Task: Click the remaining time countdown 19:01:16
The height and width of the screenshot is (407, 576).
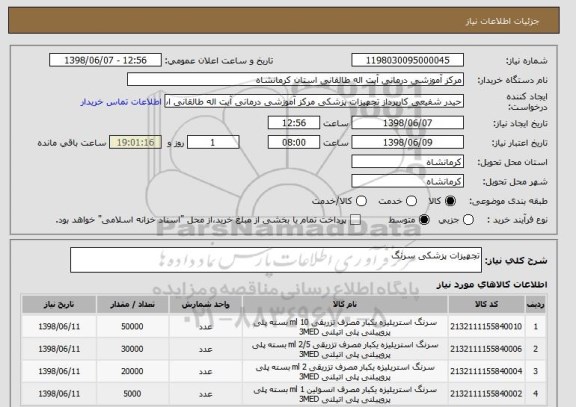Action: [x=135, y=142]
